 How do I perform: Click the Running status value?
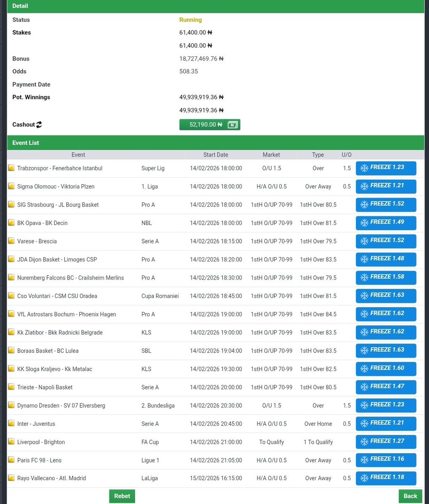click(191, 20)
